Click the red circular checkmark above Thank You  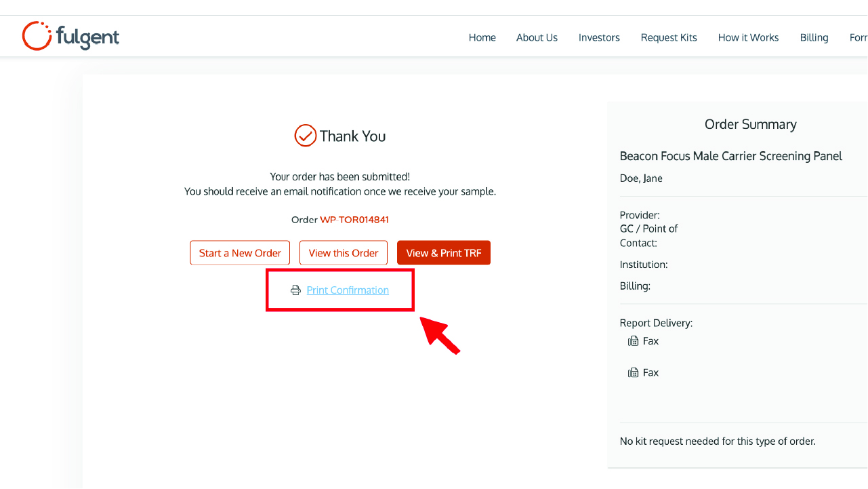(306, 135)
